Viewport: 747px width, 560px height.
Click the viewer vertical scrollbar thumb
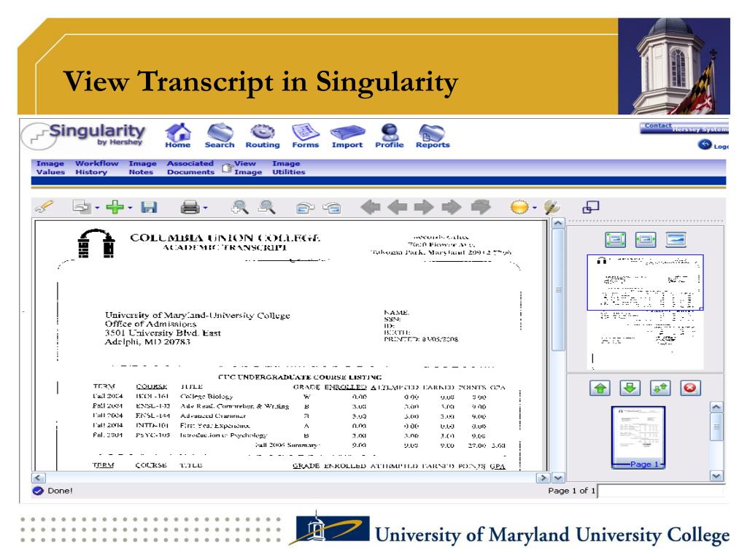point(558,290)
